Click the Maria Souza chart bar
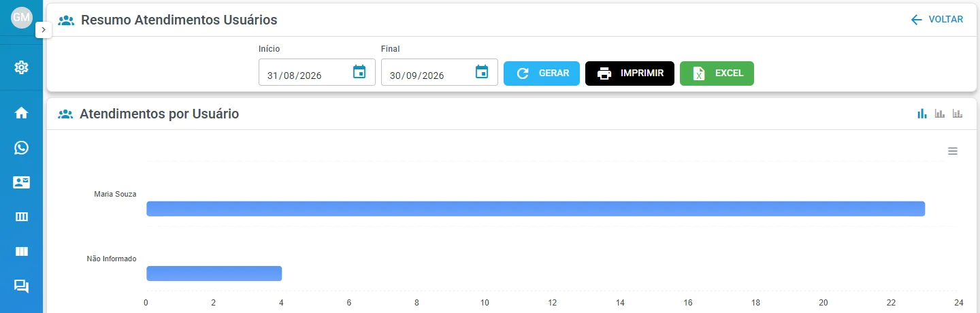Screen dimensions: 980x313 [536, 209]
